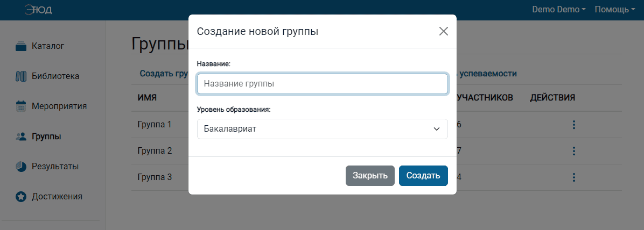Go to Достижения section
The width and height of the screenshot is (644, 230).
tap(57, 196)
